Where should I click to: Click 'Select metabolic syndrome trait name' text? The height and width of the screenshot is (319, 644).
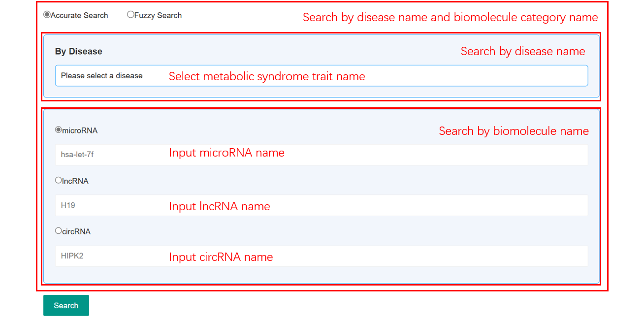point(267,76)
